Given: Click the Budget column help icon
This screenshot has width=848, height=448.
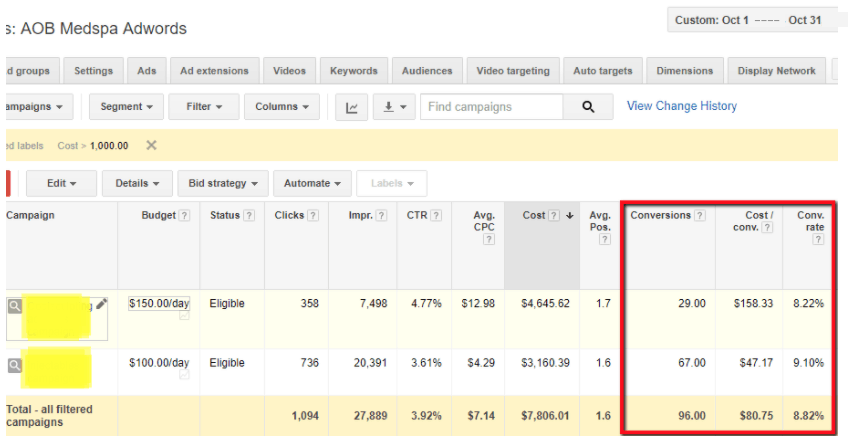Looking at the screenshot, I should pos(184,215).
